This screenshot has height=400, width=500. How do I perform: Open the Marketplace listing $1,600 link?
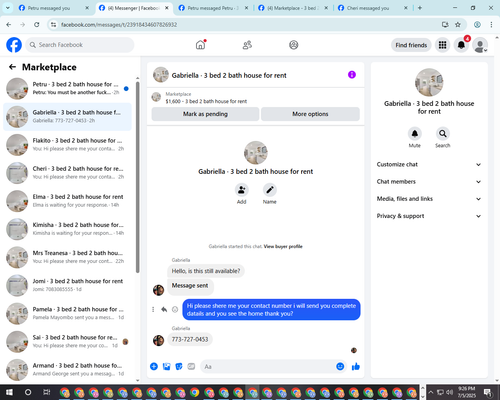point(206,101)
